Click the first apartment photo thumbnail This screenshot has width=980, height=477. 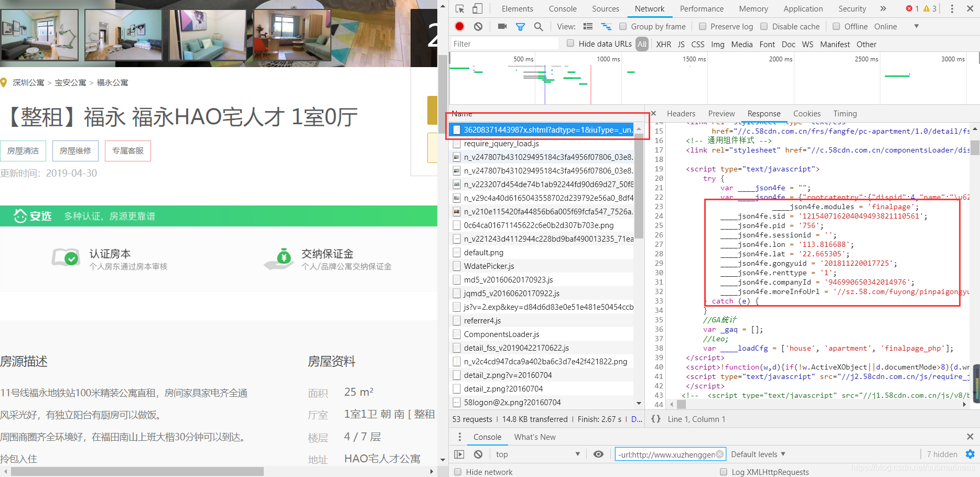pyautogui.click(x=39, y=35)
